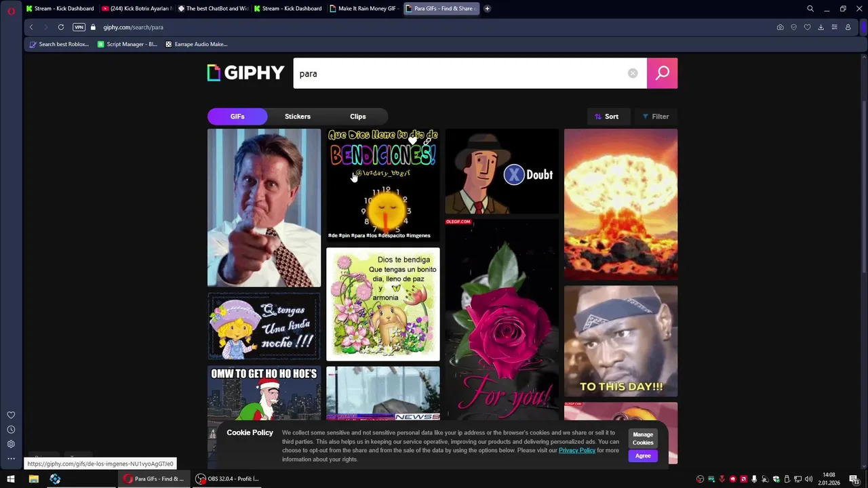Open the Bendiciones clock GIF
The width and height of the screenshot is (868, 488).
383,186
